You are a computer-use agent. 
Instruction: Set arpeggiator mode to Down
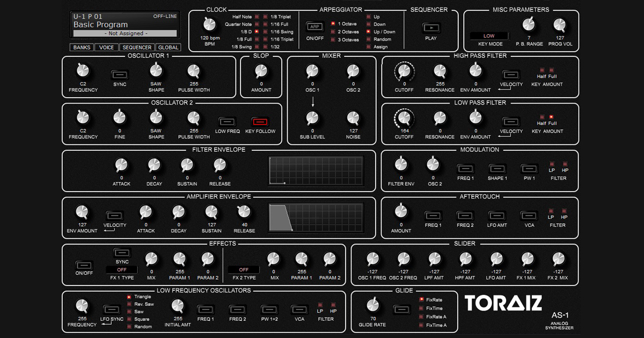368,24
